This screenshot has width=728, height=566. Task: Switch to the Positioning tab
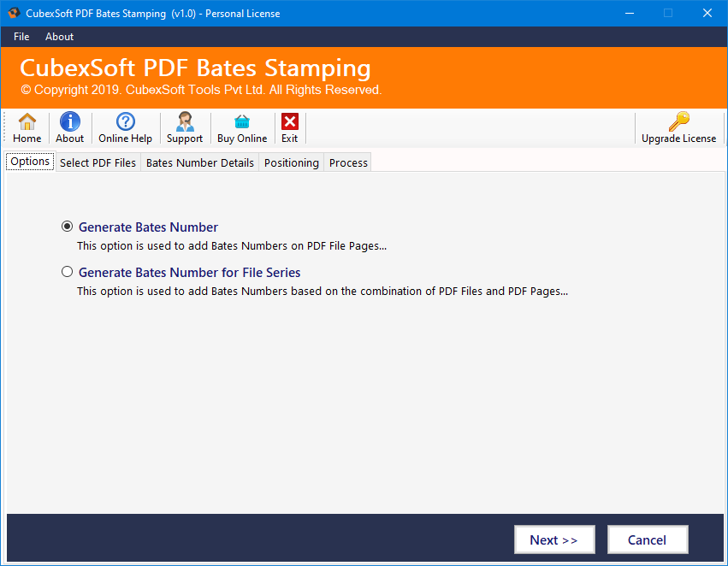tap(291, 162)
